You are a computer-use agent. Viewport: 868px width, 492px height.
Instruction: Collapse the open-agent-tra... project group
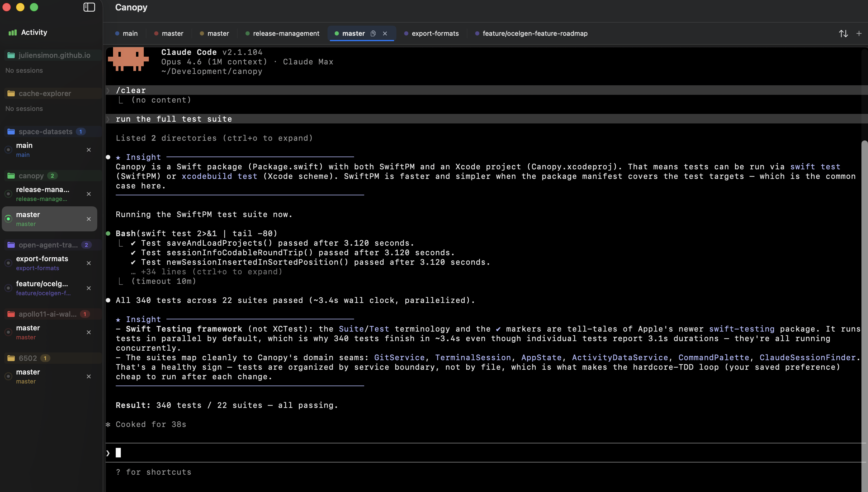pos(52,245)
